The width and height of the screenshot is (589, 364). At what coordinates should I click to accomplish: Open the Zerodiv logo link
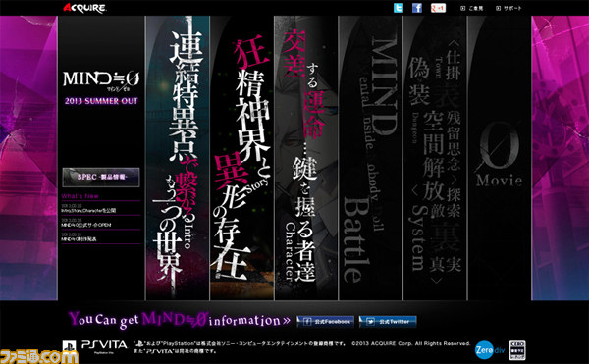[x=490, y=350]
